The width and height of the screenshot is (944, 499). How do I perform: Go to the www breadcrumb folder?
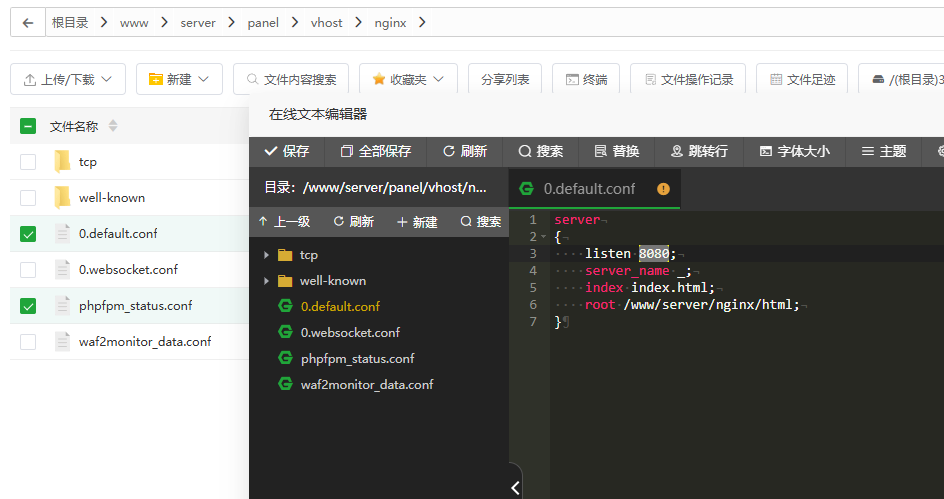pos(134,23)
